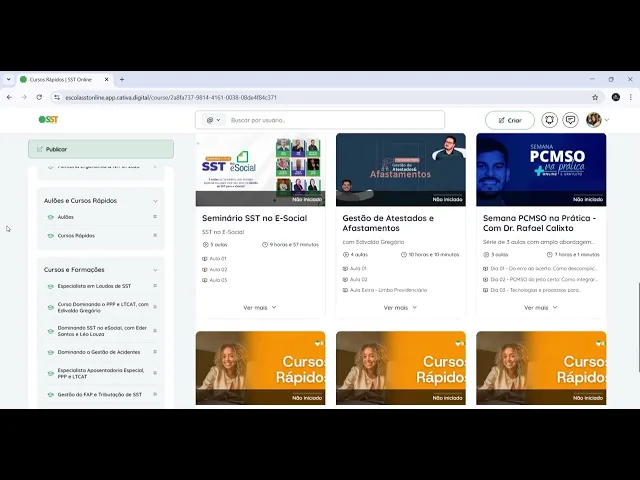Click the address bar URL
640x480 pixels.
[171, 98]
